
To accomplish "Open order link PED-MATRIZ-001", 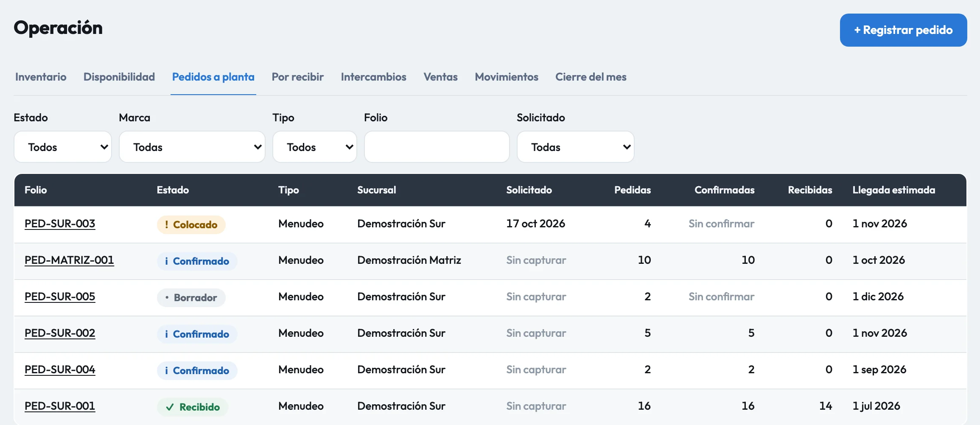I will [x=69, y=260].
